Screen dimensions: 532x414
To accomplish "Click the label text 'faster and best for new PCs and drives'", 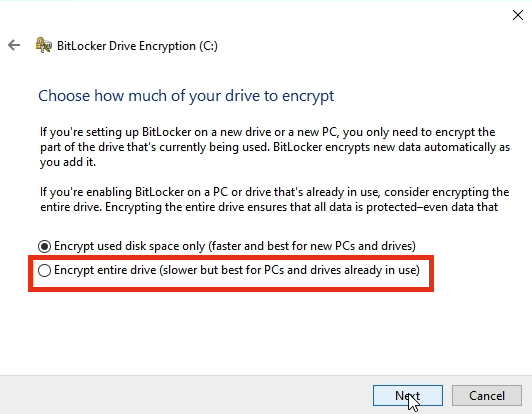I will [312, 246].
